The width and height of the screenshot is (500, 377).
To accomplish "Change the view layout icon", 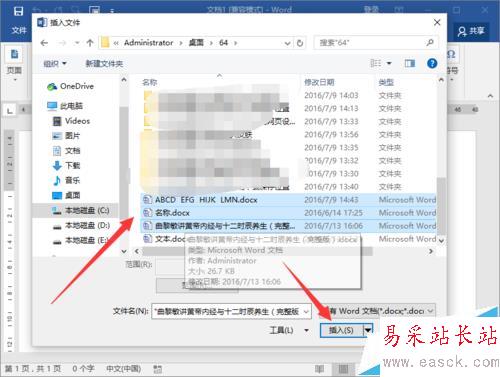I will (376, 63).
